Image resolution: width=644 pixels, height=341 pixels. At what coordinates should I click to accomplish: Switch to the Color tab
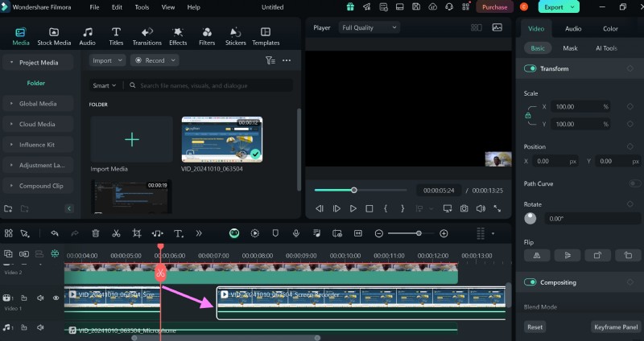(x=610, y=29)
